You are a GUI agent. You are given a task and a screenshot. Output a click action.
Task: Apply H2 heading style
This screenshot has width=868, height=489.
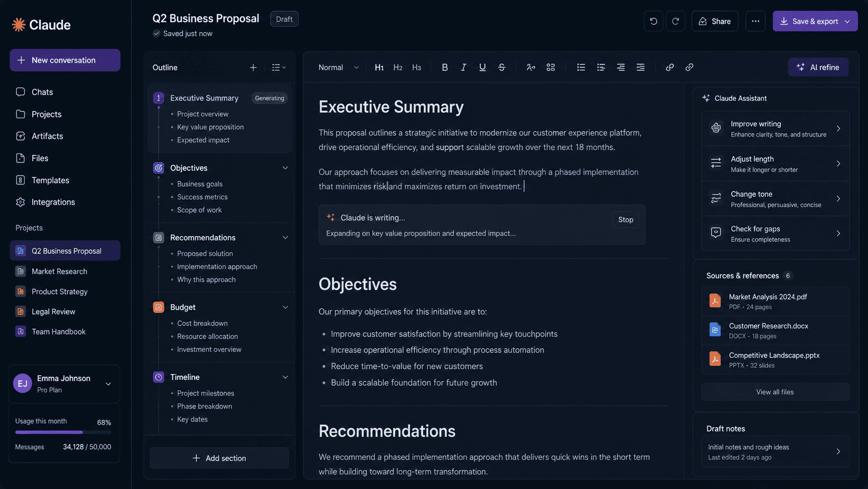pos(398,67)
